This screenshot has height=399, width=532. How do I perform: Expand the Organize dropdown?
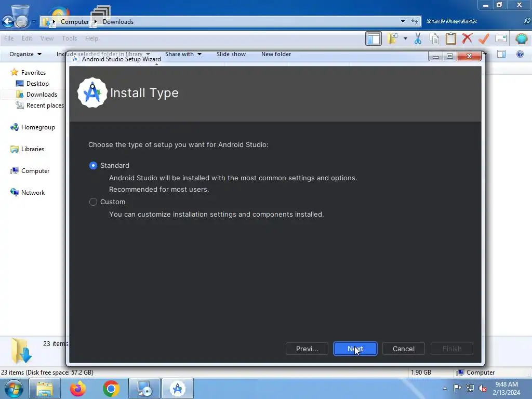(x=25, y=54)
